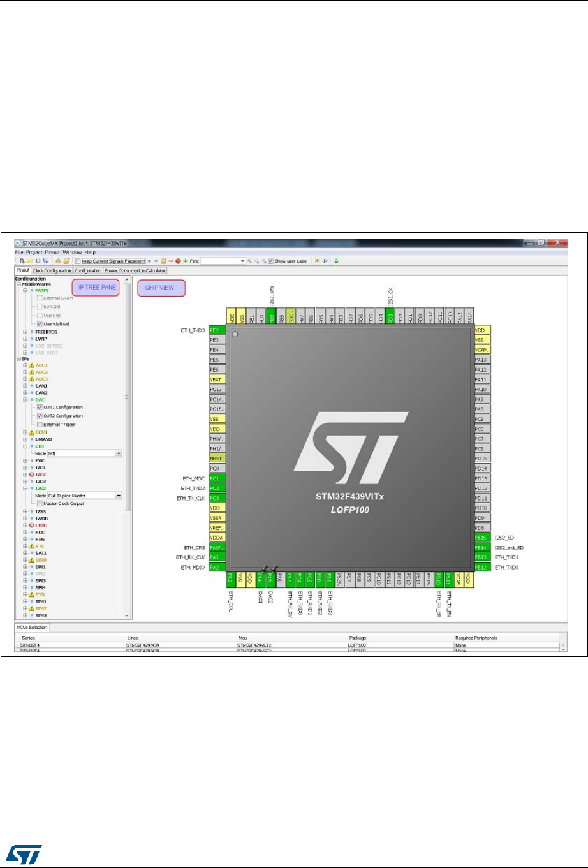Click the red error icon next to LTDC

pyautogui.click(x=31, y=526)
